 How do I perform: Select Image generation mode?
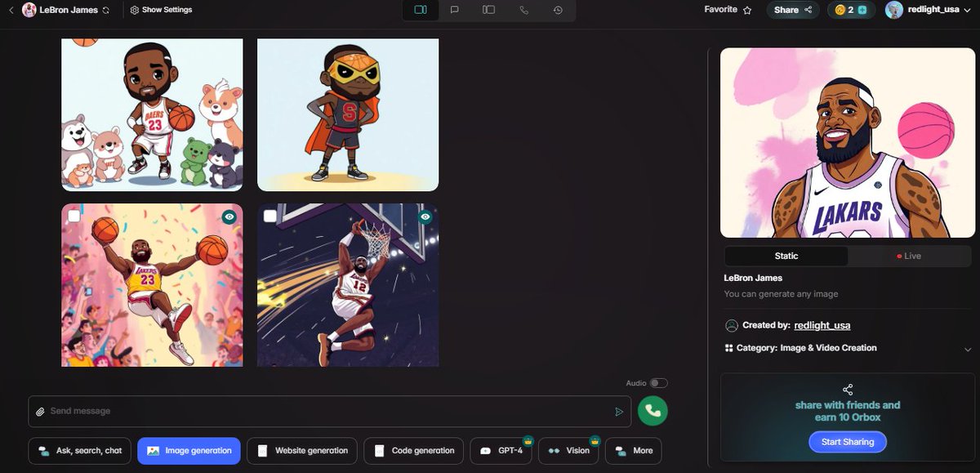(x=189, y=450)
